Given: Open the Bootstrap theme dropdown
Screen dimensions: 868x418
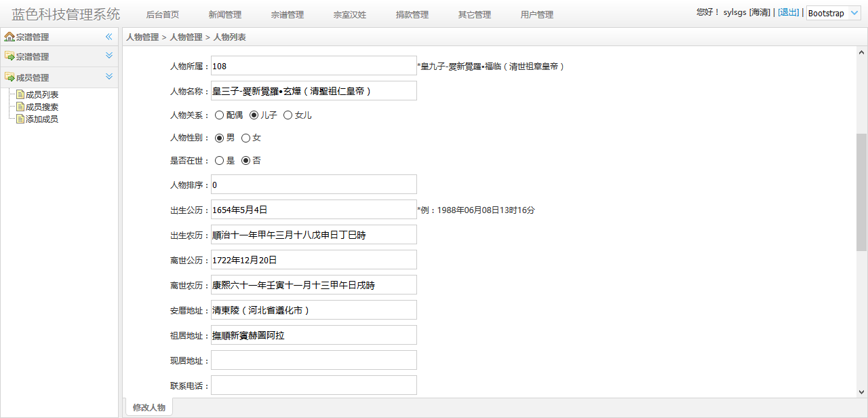Looking at the screenshot, I should click(833, 13).
